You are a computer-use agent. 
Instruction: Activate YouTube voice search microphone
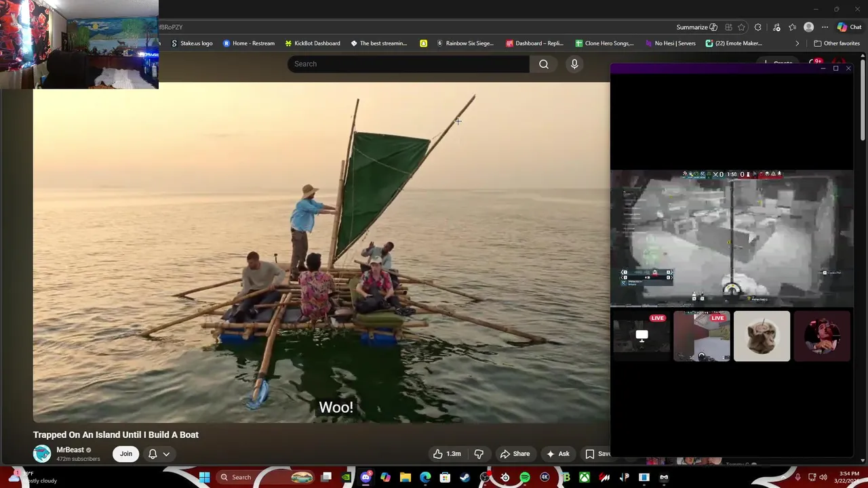574,64
